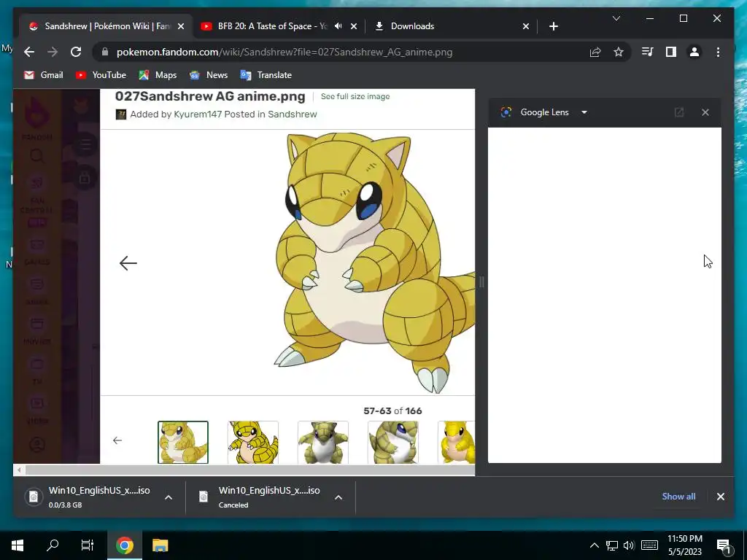747x560 pixels.
Task: Go back using the browser back arrow
Action: point(29,52)
